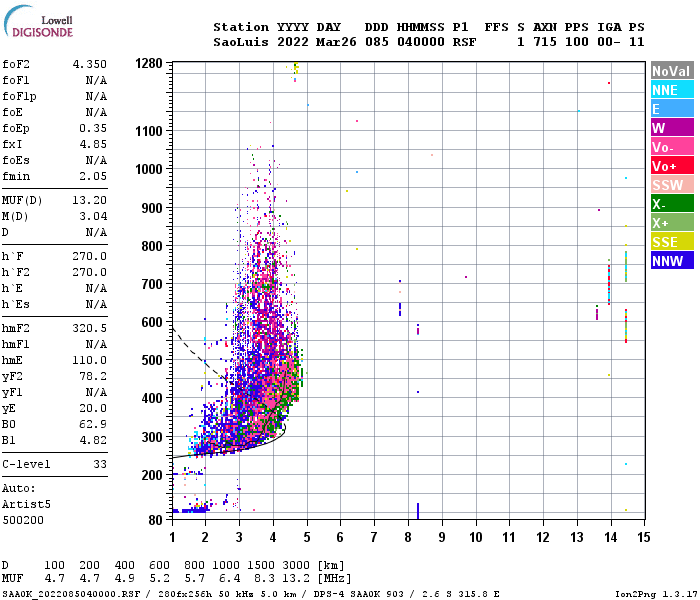The image size is (700, 600).
Task: Click the MUF value 8.3 in table
Action: point(264,579)
